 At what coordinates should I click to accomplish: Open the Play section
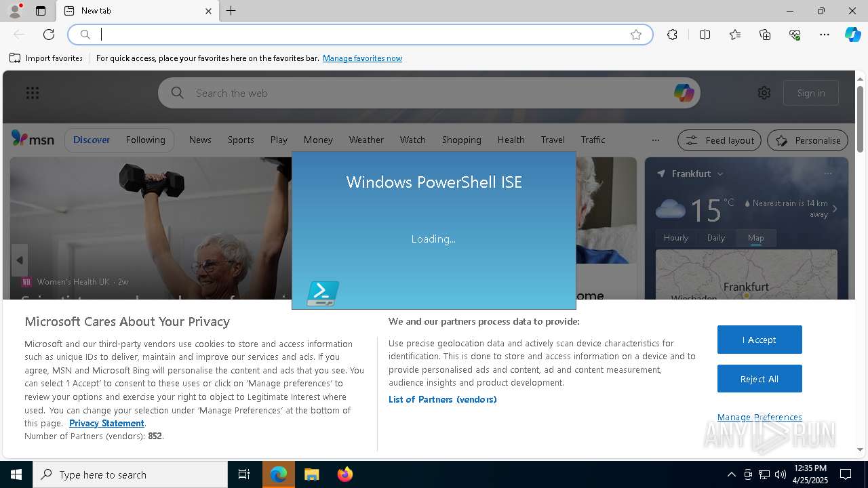click(279, 140)
